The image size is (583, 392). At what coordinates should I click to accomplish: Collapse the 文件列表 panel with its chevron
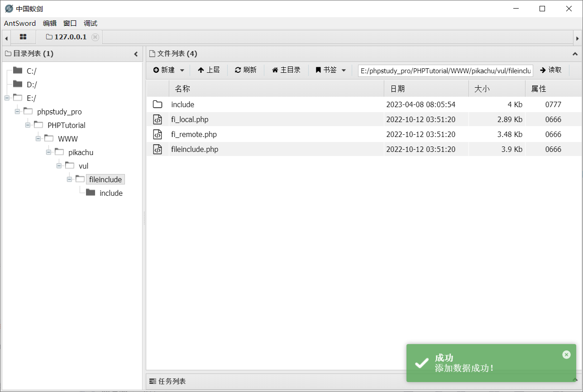click(x=575, y=54)
